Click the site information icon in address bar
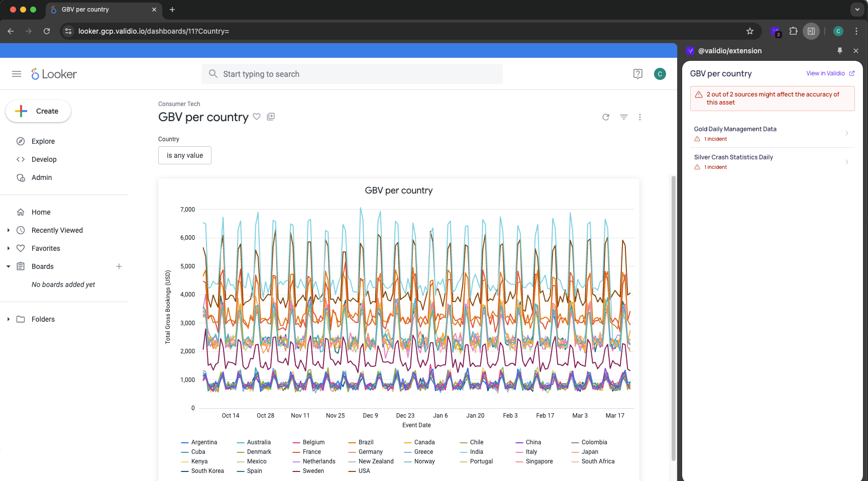Screen dimensions: 868x481 coord(69,31)
